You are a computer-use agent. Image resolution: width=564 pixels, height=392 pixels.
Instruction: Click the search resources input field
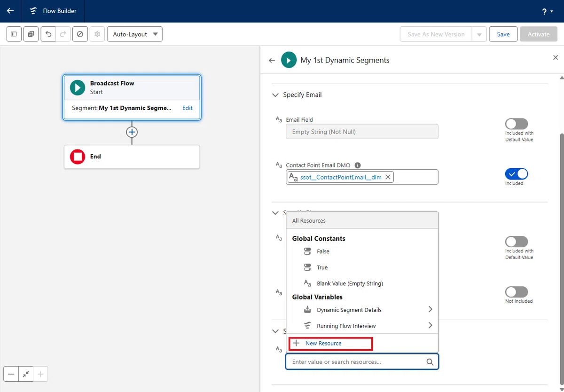(x=362, y=362)
